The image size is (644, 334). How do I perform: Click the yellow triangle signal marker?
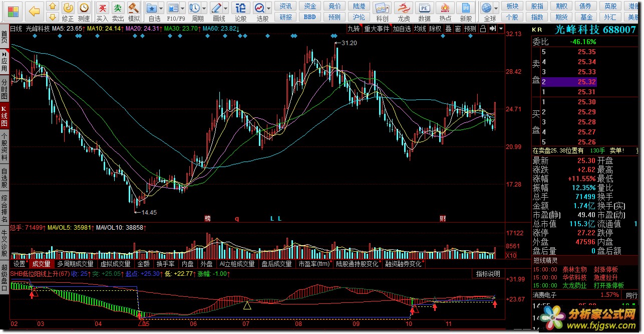(247, 305)
